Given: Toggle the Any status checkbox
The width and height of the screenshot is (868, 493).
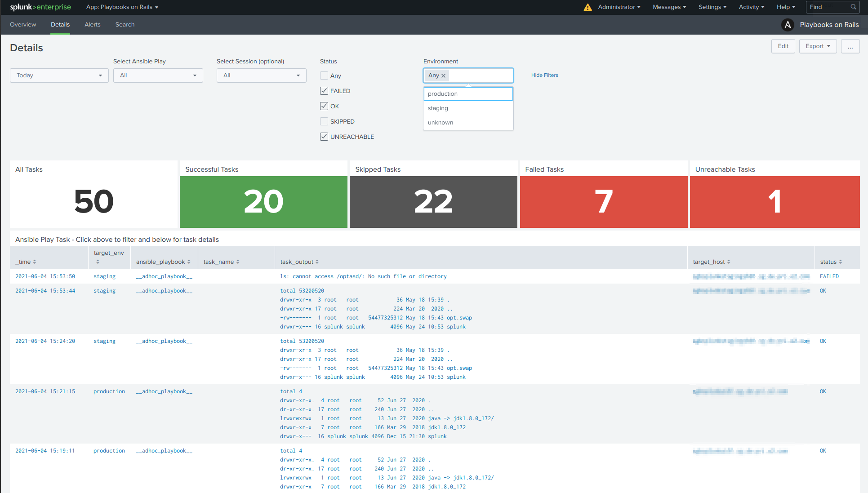Looking at the screenshot, I should (x=324, y=76).
